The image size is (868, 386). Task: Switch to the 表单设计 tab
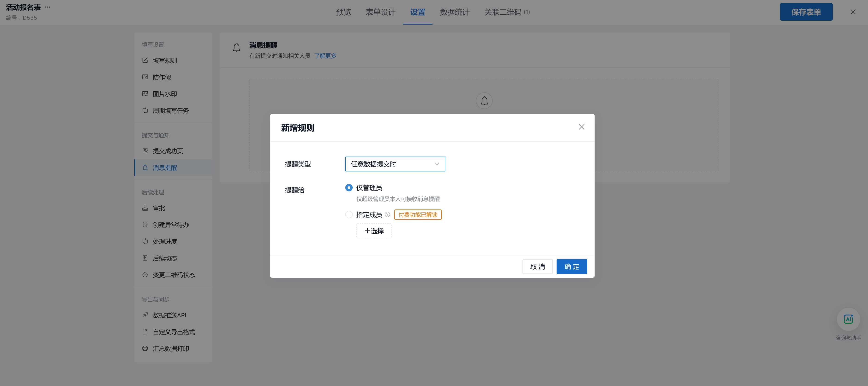click(380, 12)
